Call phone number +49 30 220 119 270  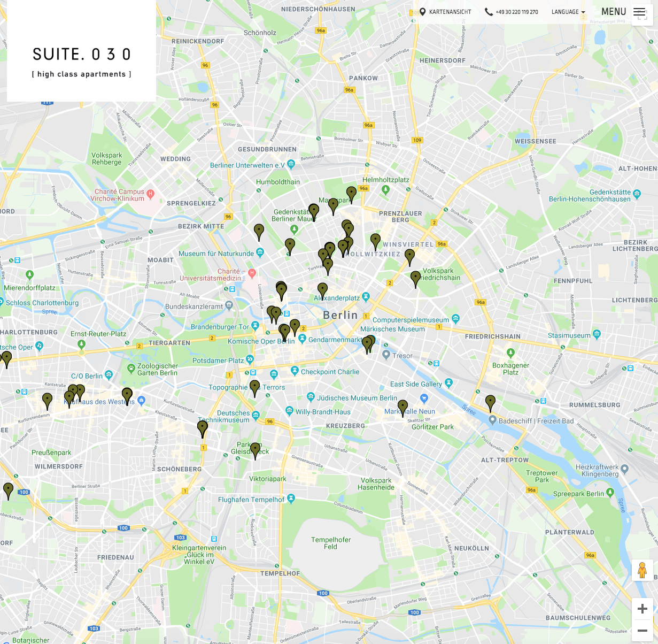click(x=512, y=12)
